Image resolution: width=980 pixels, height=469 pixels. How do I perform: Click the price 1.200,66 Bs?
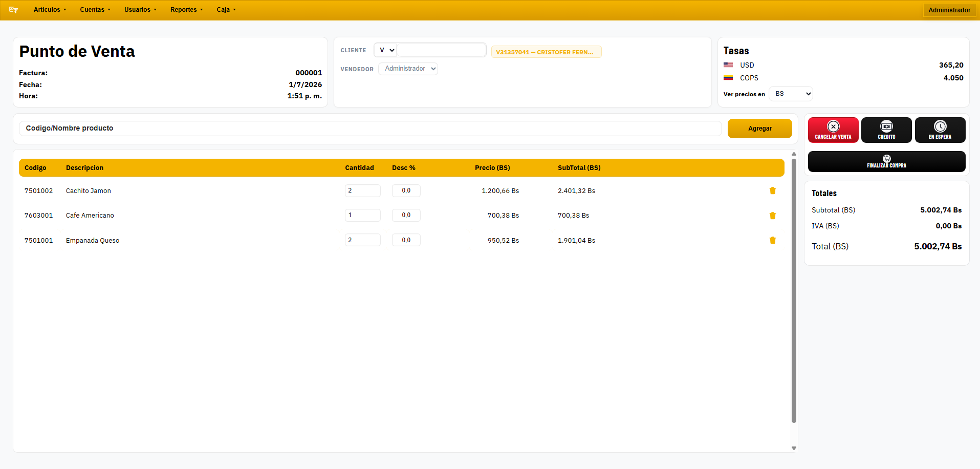coord(500,191)
